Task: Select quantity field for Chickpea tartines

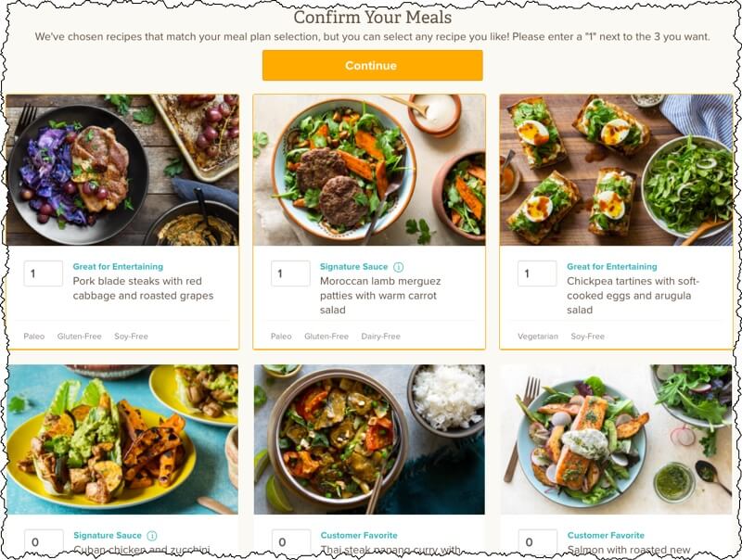Action: pyautogui.click(x=537, y=274)
